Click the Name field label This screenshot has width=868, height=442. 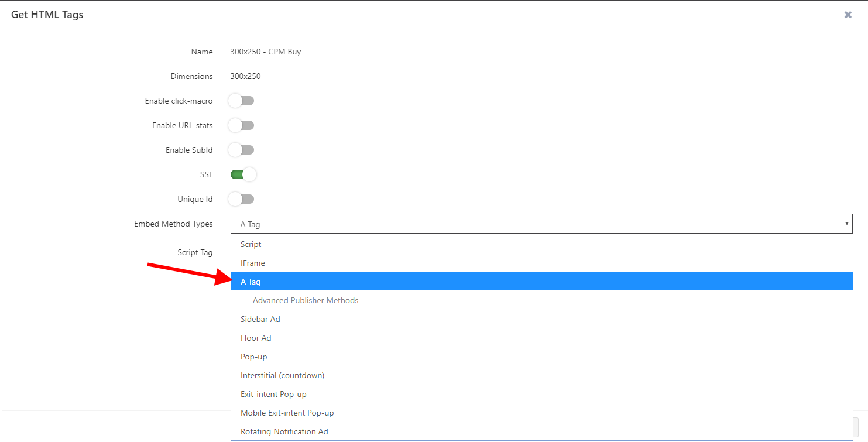(x=202, y=52)
